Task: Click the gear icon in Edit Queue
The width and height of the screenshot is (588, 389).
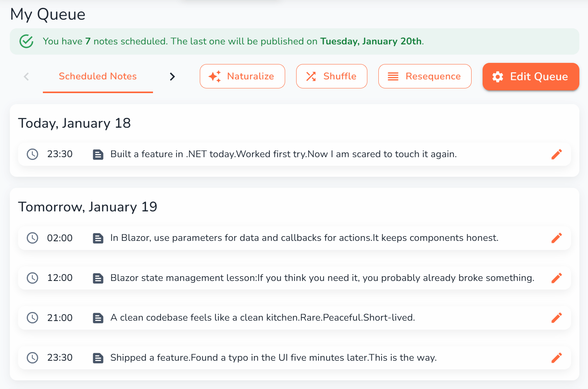Action: [x=497, y=77]
